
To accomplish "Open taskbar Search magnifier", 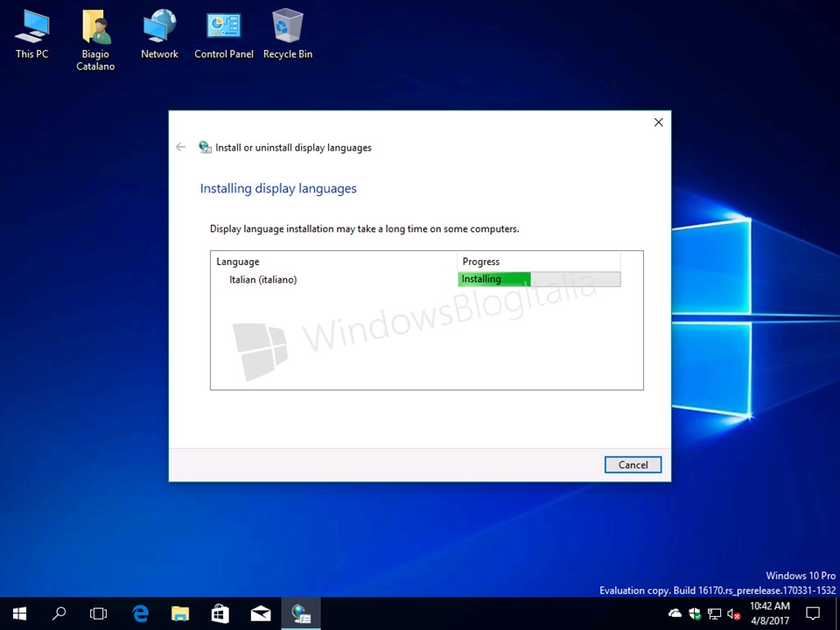I will point(59,613).
